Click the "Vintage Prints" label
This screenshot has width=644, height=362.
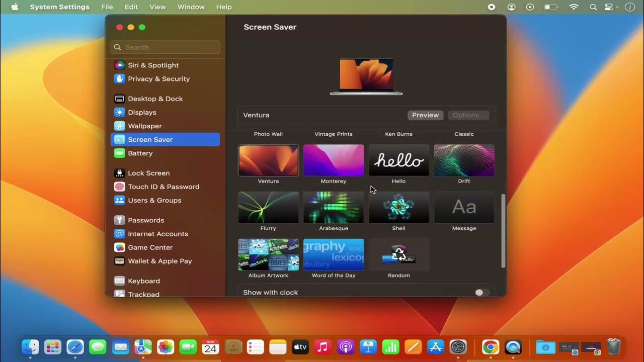click(x=334, y=134)
